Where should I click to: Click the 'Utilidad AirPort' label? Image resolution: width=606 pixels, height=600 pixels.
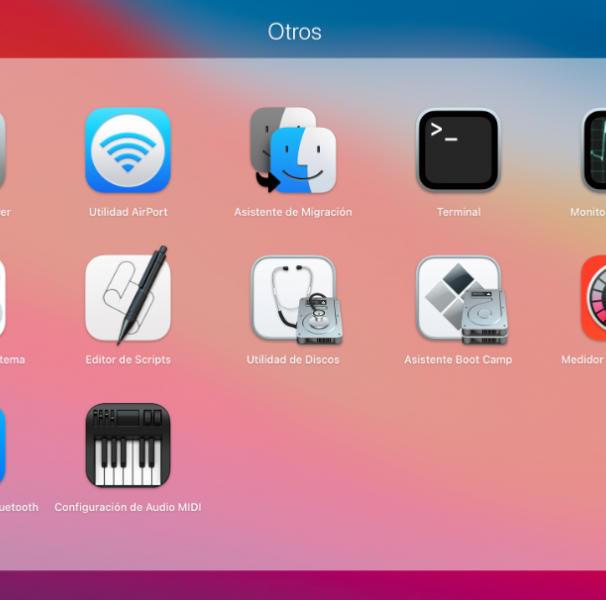point(128,212)
